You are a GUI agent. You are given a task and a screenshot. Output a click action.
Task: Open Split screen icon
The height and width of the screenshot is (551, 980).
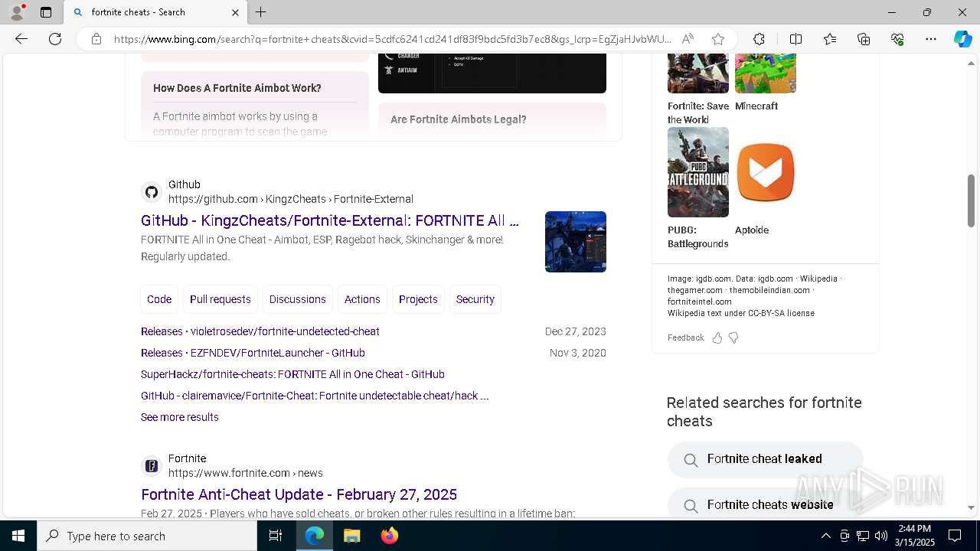coord(795,39)
